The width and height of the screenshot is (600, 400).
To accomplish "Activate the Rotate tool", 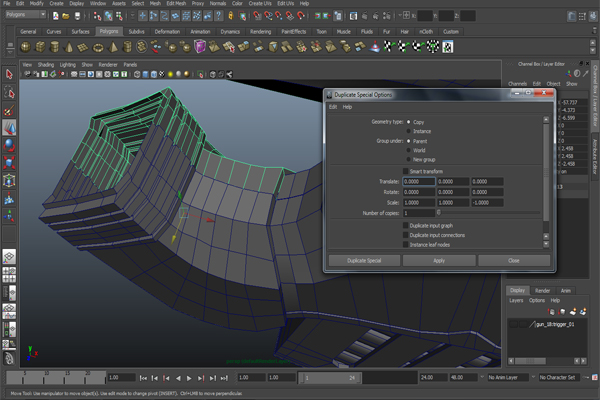I will pos(9,145).
